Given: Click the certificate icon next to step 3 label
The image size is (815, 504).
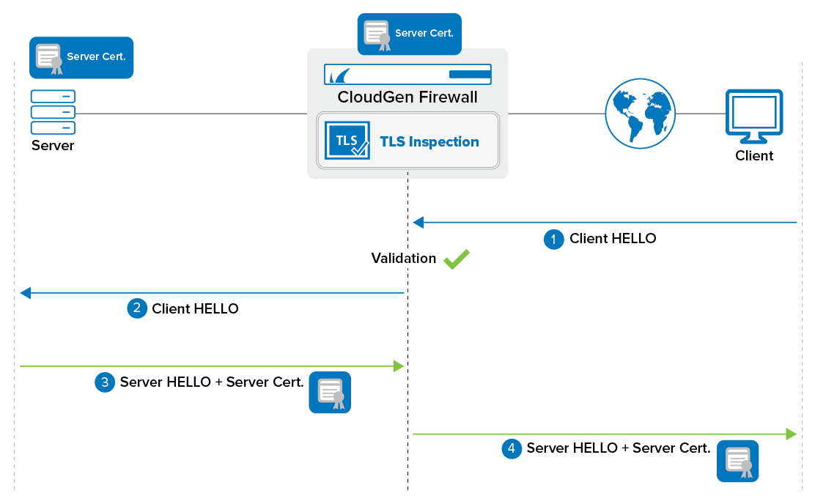Looking at the screenshot, I should pyautogui.click(x=330, y=393).
